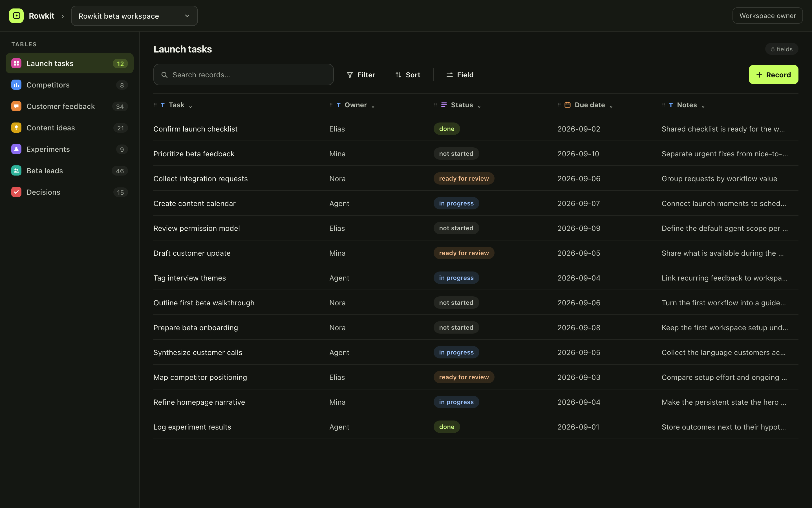The height and width of the screenshot is (508, 812).
Task: Grab the Due date column drag handle
Action: (559, 105)
